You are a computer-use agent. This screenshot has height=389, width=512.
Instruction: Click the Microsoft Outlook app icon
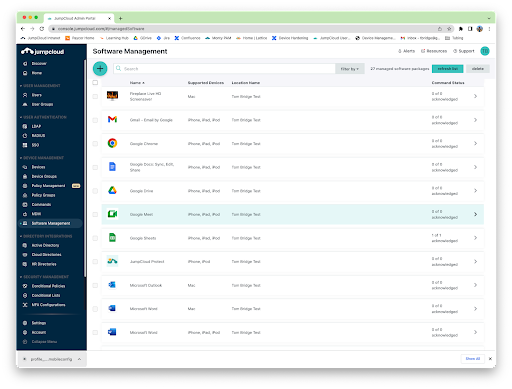click(x=112, y=285)
